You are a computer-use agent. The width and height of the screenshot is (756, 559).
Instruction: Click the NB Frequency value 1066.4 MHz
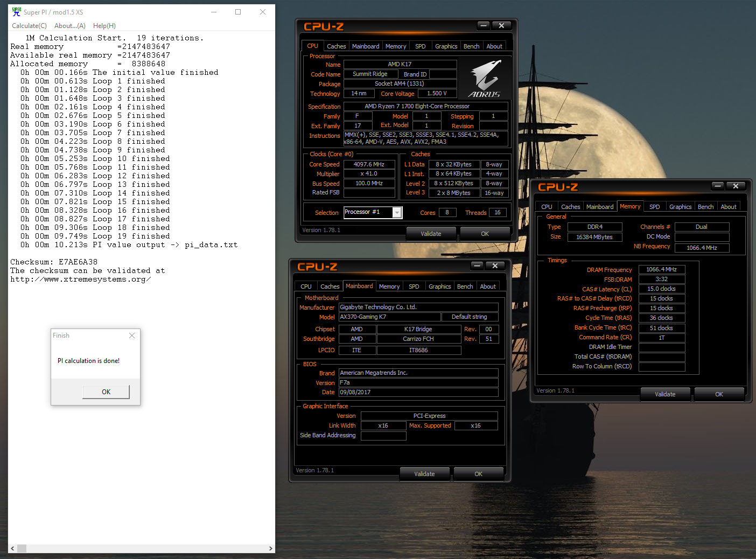click(702, 248)
